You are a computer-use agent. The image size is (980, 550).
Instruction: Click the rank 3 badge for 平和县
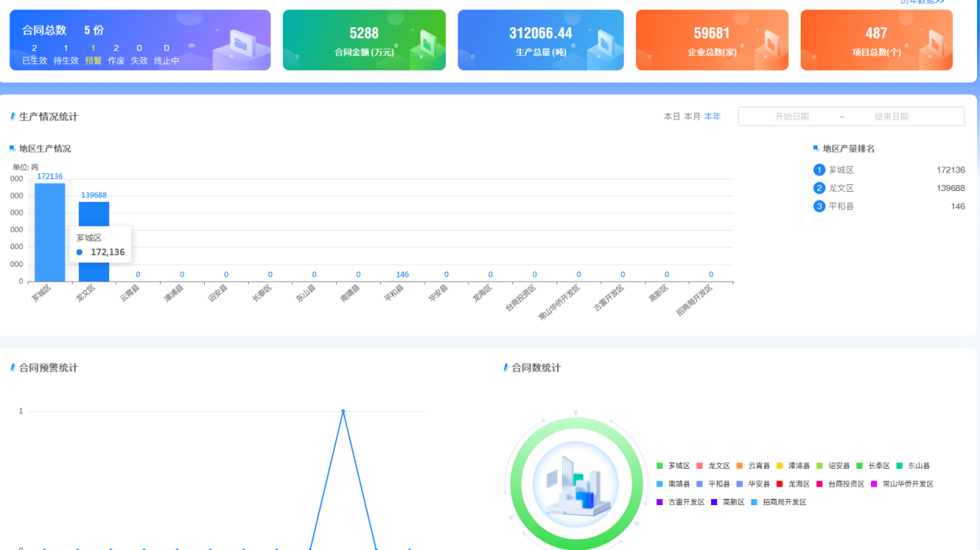click(x=819, y=207)
